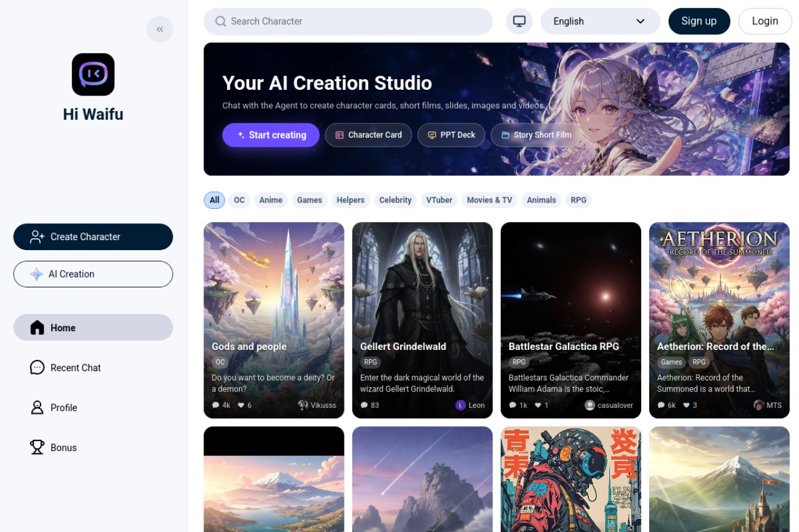Filter characters by VTuber
The width and height of the screenshot is (799, 532).
(x=439, y=200)
